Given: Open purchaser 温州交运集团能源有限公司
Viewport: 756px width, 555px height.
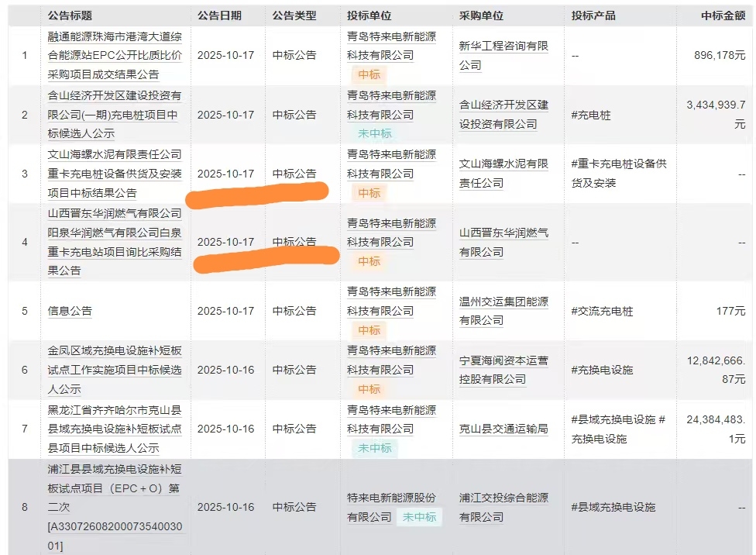Looking at the screenshot, I should [503, 311].
